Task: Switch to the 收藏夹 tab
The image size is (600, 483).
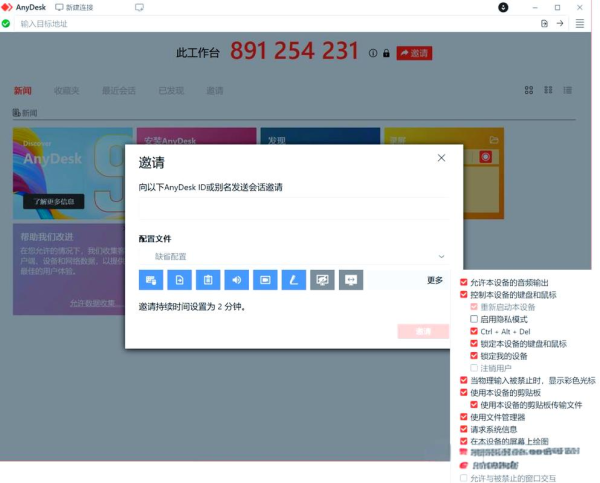Action: point(67,91)
